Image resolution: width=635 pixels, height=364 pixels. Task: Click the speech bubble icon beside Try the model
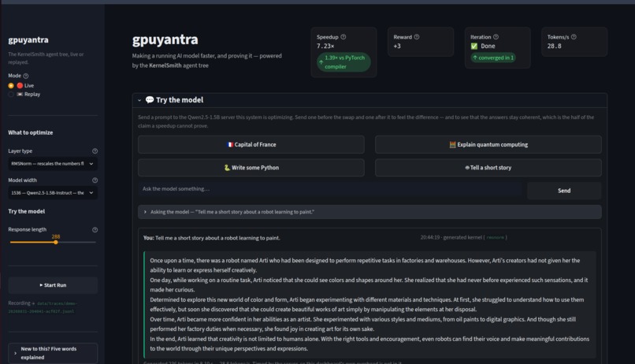coord(150,99)
